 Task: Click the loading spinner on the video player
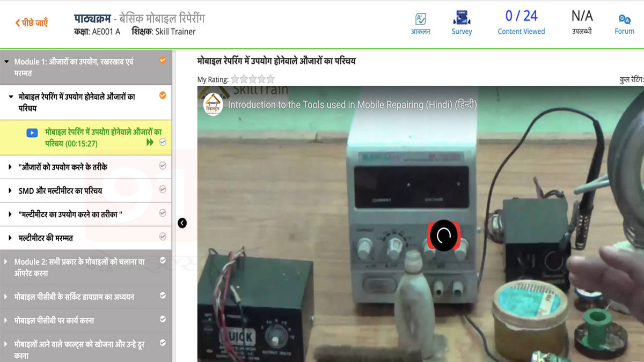pyautogui.click(x=443, y=236)
